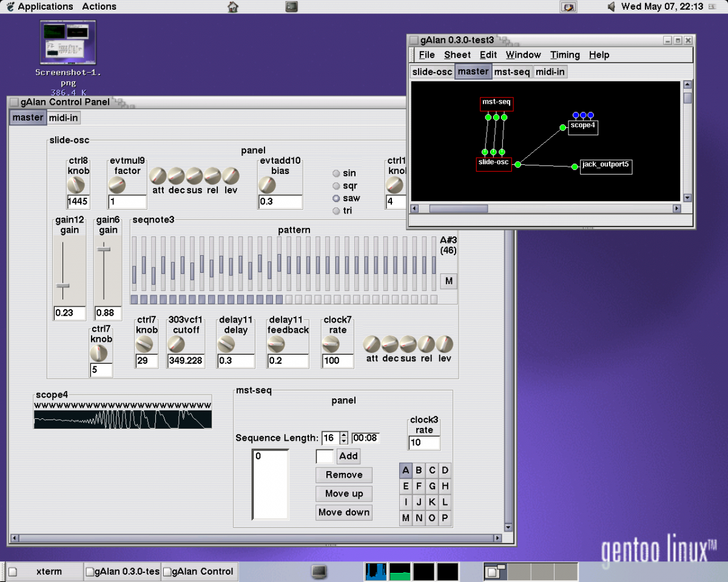The width and height of the screenshot is (728, 582).
Task: Select the sqr waveform option
Action: click(x=336, y=186)
